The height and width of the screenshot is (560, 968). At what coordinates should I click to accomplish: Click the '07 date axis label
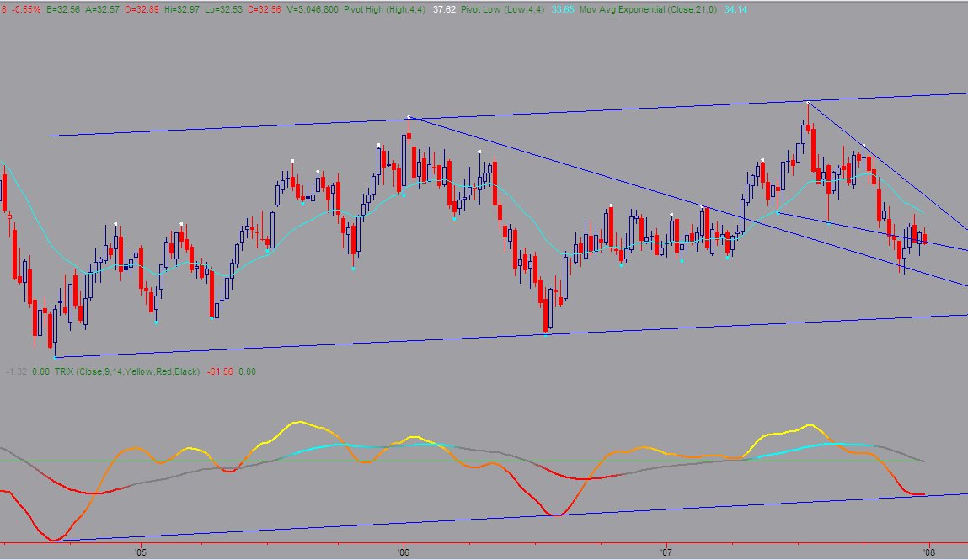click(x=666, y=552)
